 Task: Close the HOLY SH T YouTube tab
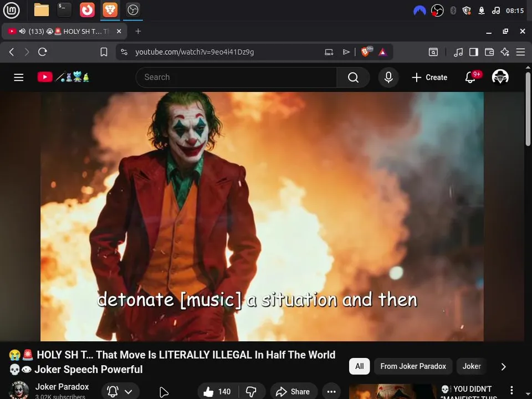(119, 31)
